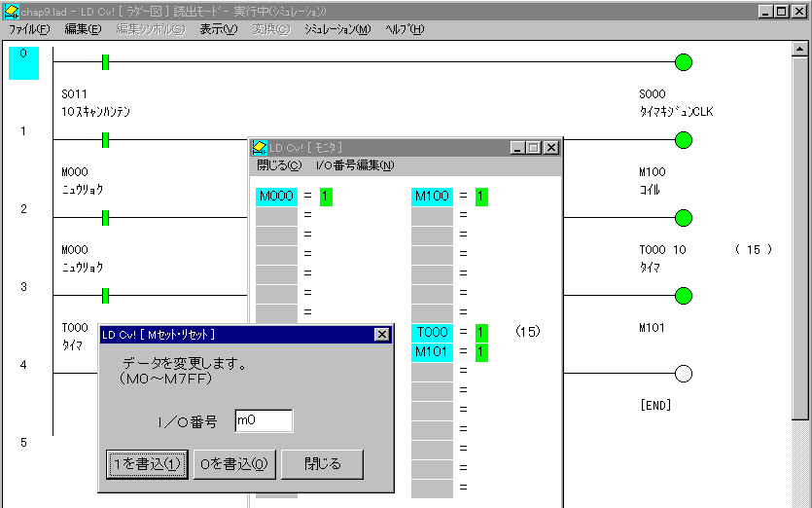Viewport: 812px width, 508px height.
Task: Click the M100 coil on rung 1
Action: (x=684, y=140)
